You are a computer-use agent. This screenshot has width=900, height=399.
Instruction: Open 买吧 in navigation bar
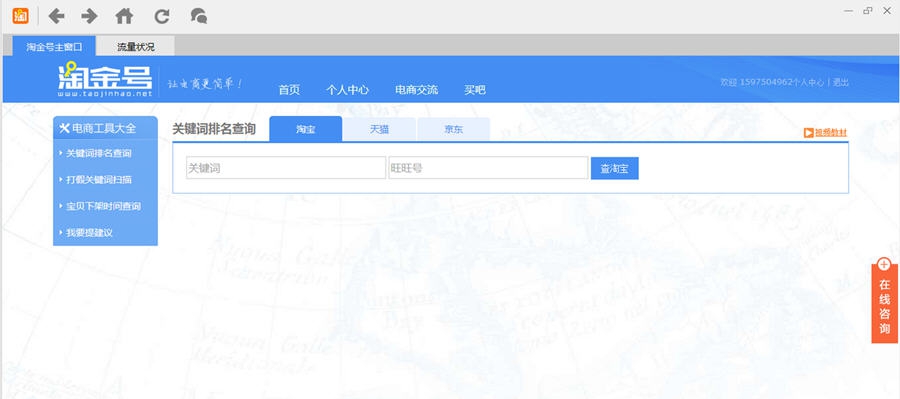tap(475, 90)
